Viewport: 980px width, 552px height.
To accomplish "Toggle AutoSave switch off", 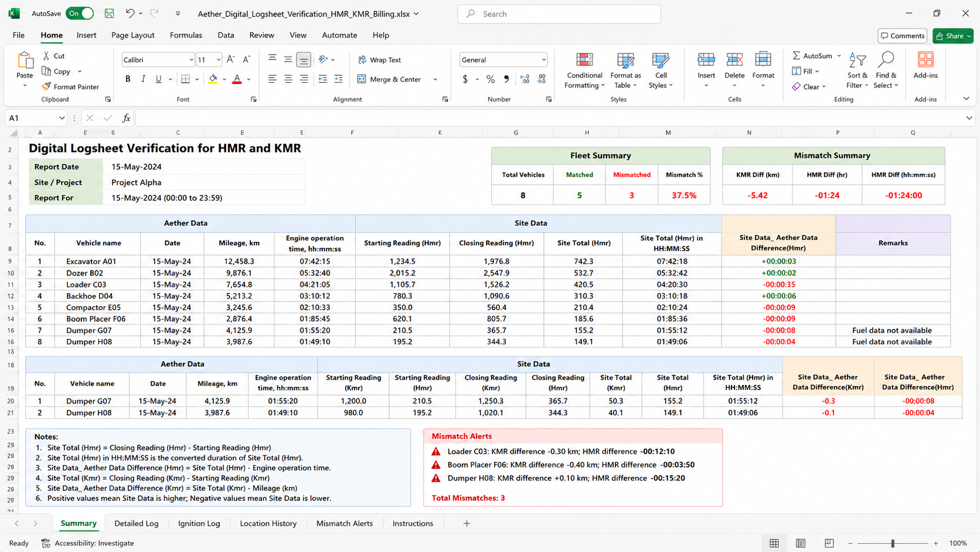I will (x=80, y=13).
